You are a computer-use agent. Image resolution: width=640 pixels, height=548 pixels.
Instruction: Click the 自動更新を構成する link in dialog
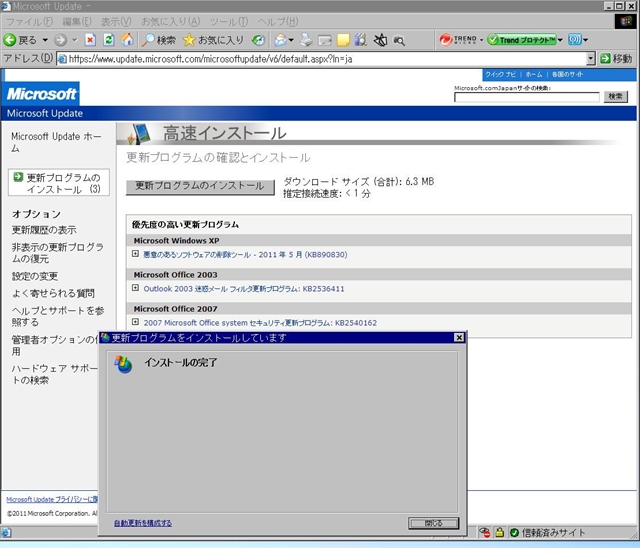click(x=143, y=523)
